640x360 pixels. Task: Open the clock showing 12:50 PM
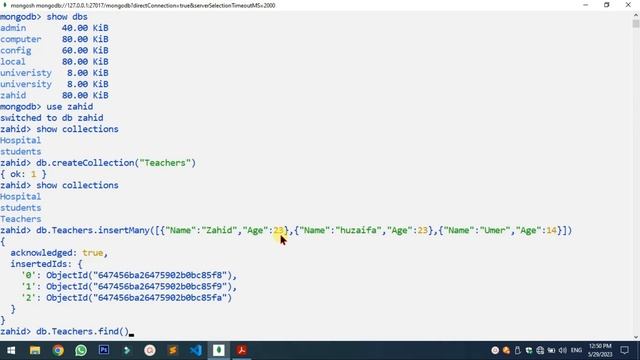click(600, 350)
